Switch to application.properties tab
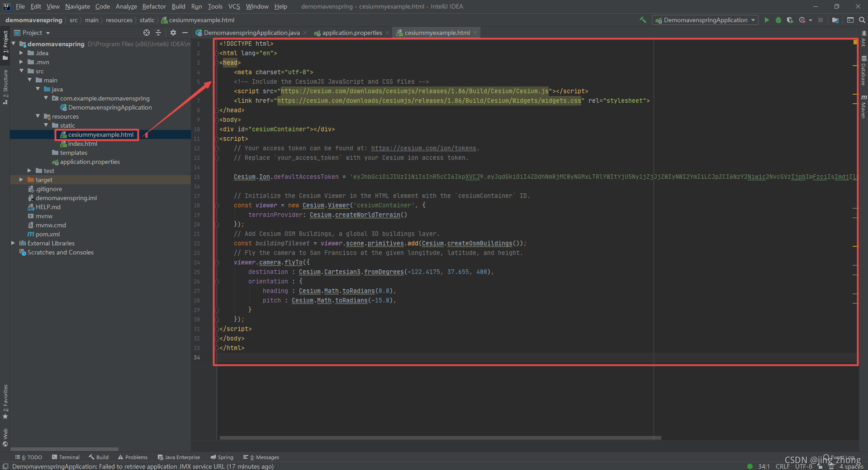 (x=352, y=33)
